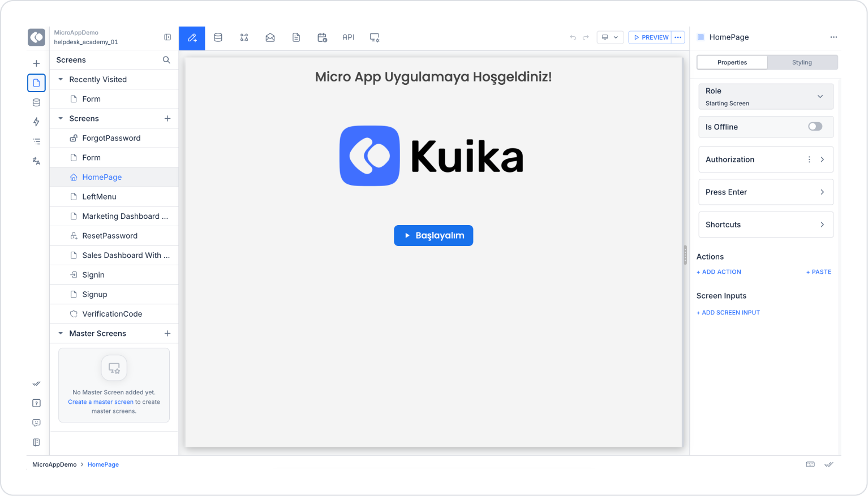Expand the Authorization section
868x496 pixels.
click(822, 159)
